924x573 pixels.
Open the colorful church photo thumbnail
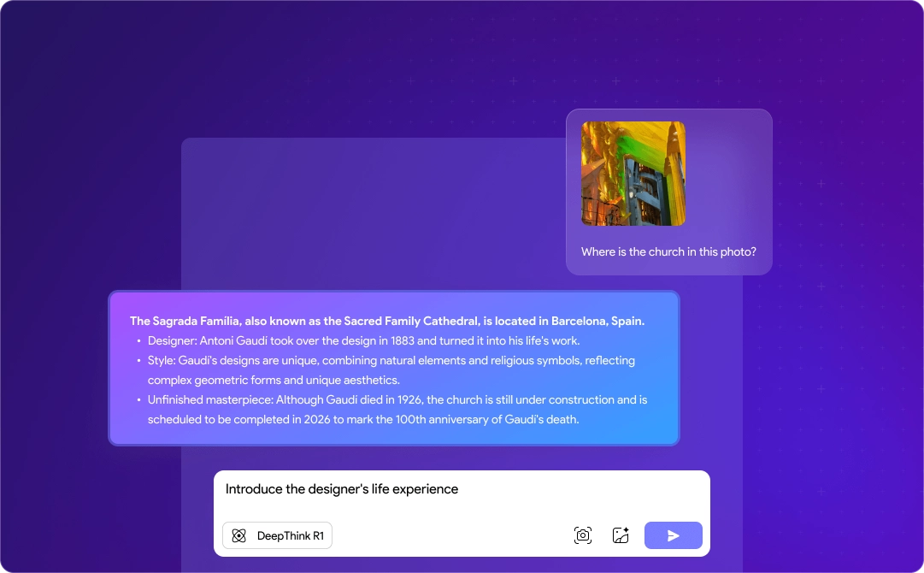coord(633,174)
